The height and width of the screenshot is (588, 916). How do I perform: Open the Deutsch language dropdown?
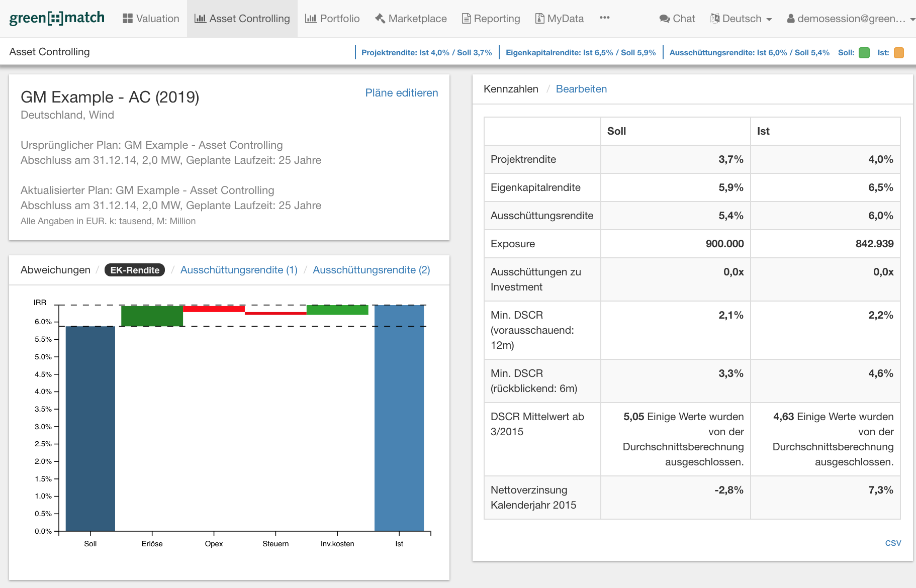click(x=741, y=19)
